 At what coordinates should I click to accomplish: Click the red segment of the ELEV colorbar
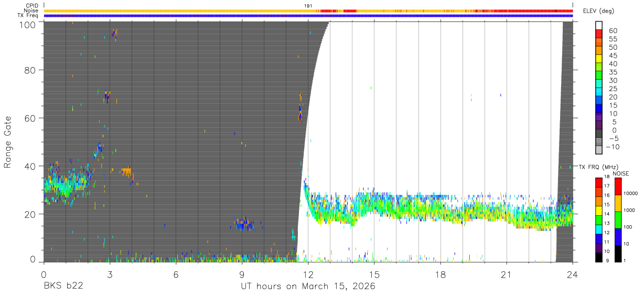599,33
